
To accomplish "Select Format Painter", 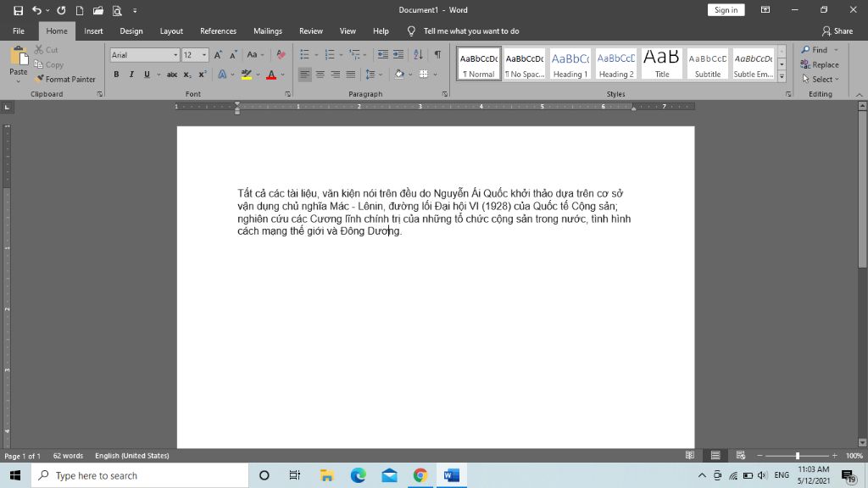I will click(64, 79).
